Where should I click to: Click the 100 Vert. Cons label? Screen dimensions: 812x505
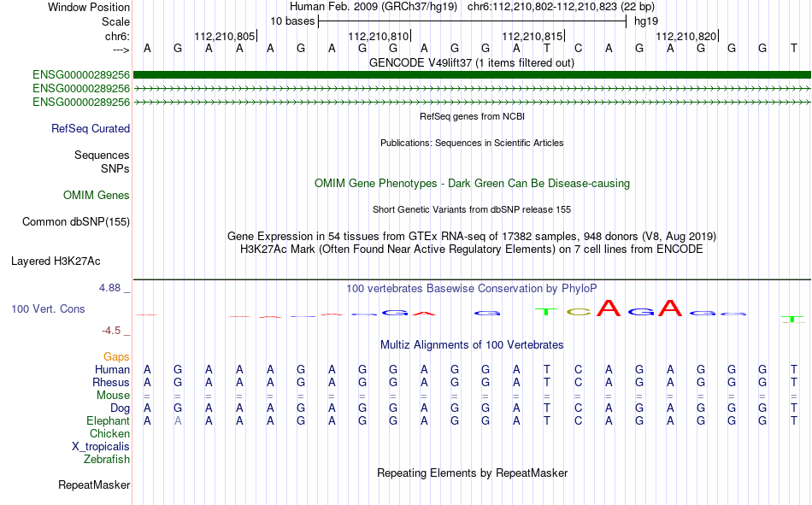pos(48,308)
